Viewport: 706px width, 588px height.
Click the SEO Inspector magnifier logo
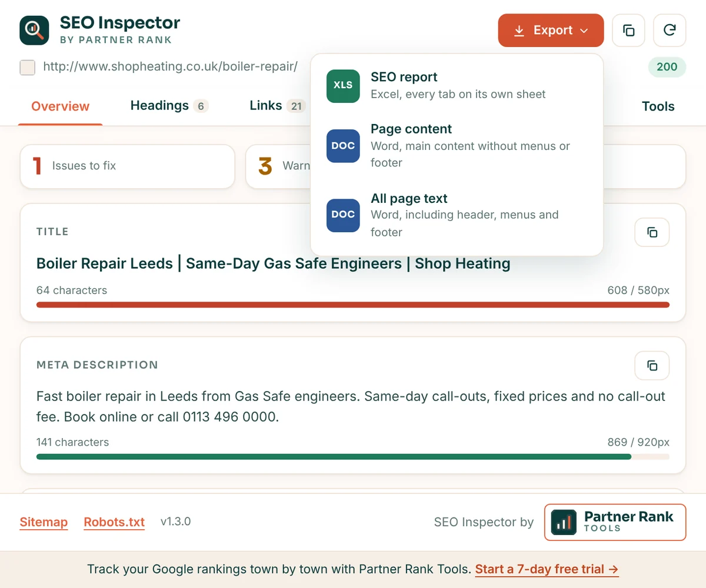[x=34, y=30]
